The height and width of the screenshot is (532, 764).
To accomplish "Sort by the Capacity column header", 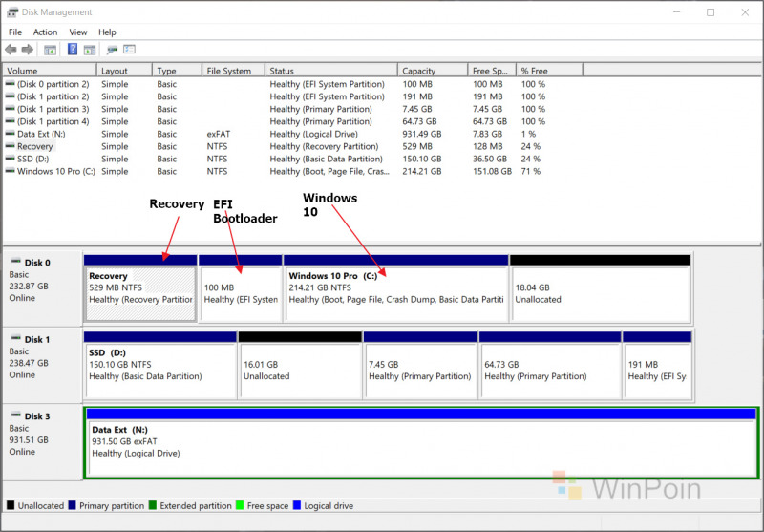I will click(x=433, y=71).
